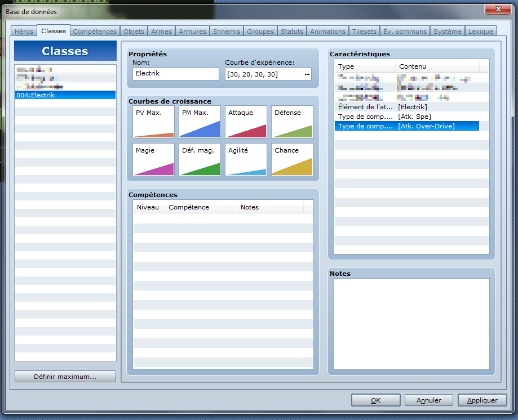The image size is (518, 420).
Task: Go to the Système tab
Action: [448, 32]
